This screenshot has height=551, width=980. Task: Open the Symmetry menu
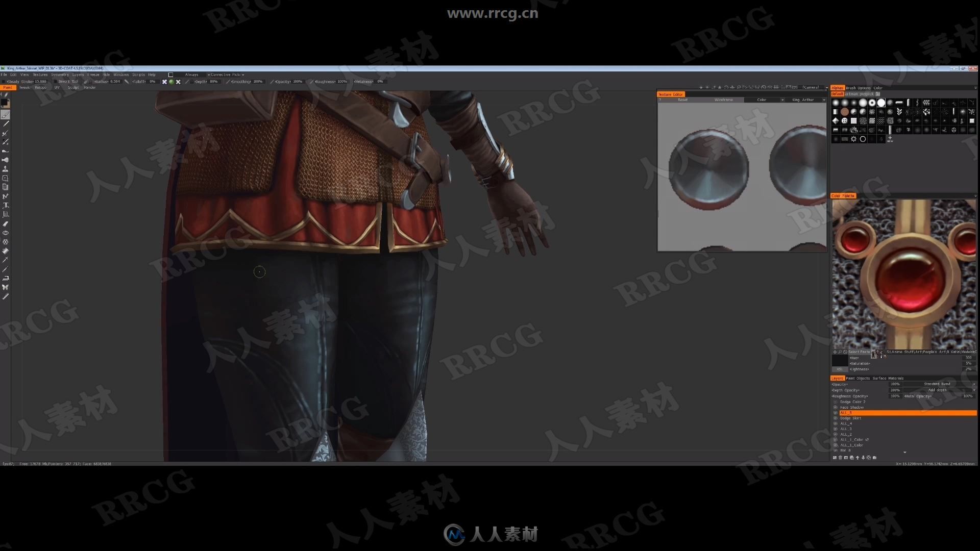(x=60, y=74)
